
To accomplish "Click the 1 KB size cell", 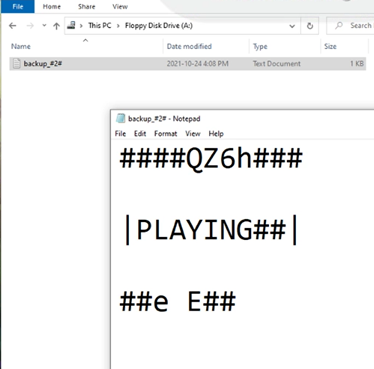I will tap(357, 64).
